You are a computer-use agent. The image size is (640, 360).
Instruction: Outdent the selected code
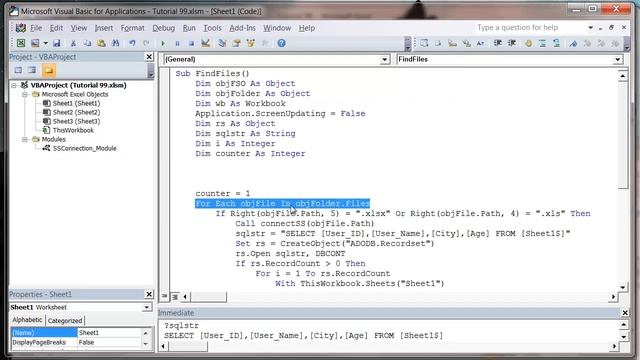511,43
